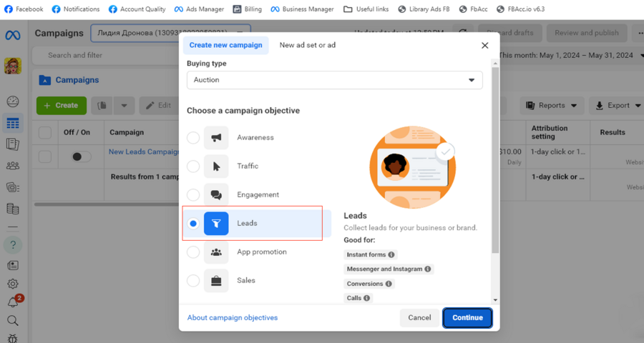The width and height of the screenshot is (644, 343).
Task: Select the Sales radio button
Action: (193, 281)
